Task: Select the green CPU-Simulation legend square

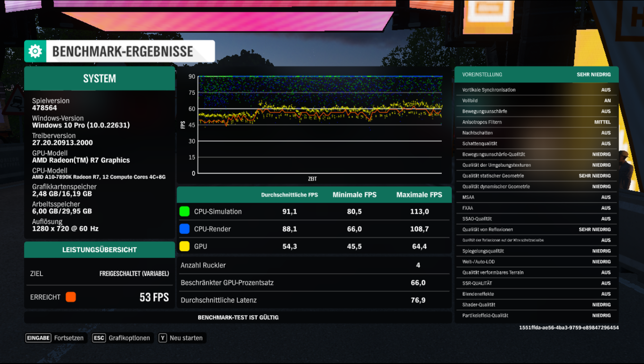Action: pos(184,211)
